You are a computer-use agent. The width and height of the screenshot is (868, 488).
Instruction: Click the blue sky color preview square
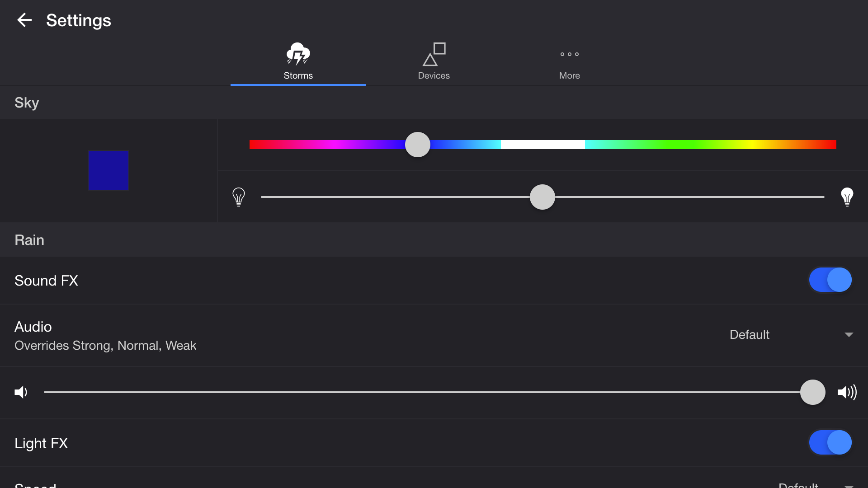point(108,170)
